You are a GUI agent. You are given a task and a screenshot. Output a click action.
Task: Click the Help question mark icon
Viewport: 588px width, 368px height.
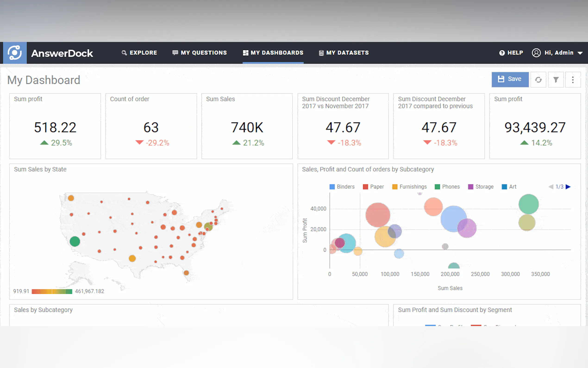(502, 53)
